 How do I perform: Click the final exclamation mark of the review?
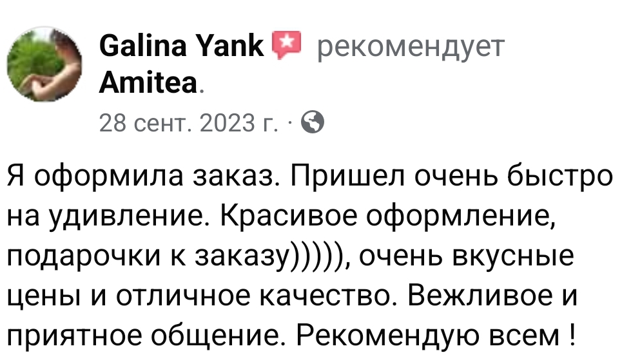pos(572,337)
